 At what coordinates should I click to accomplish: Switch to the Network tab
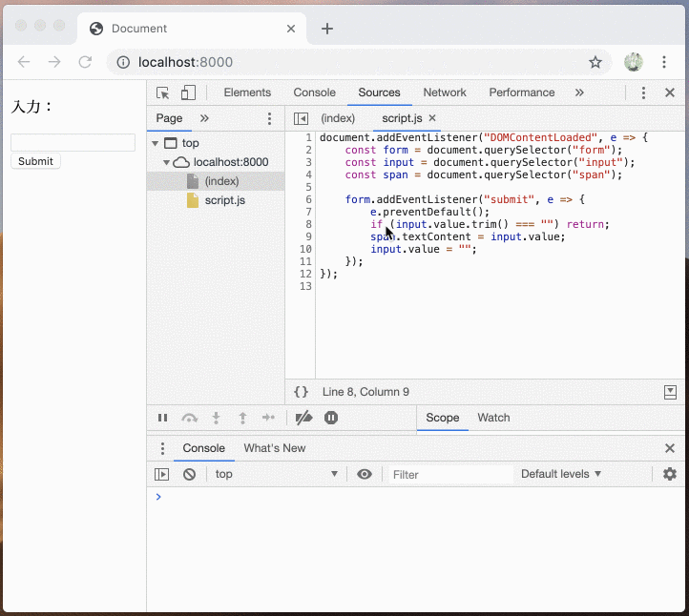(x=445, y=92)
